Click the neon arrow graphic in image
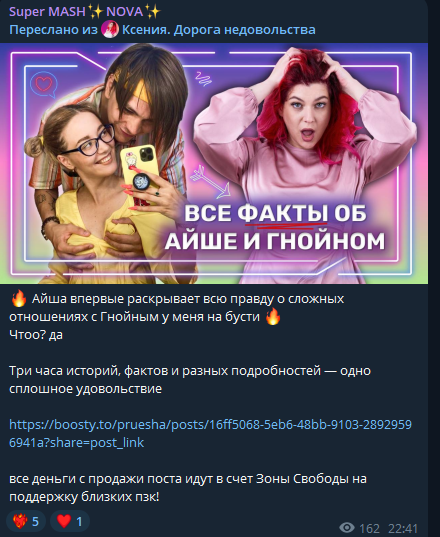This screenshot has width=440, height=537. 210,182
